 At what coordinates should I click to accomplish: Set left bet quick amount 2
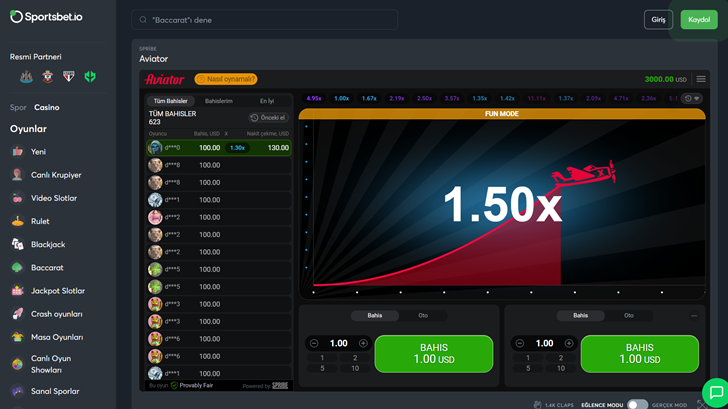(x=355, y=358)
